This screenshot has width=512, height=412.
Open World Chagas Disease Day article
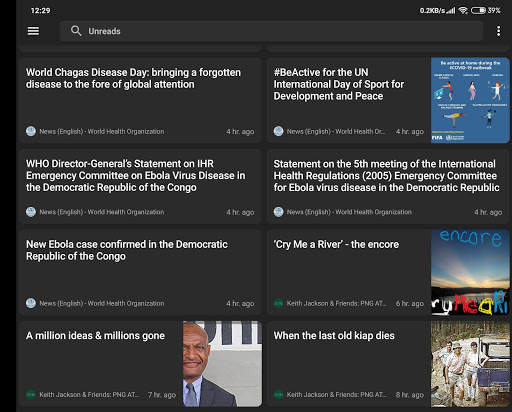[x=140, y=100]
